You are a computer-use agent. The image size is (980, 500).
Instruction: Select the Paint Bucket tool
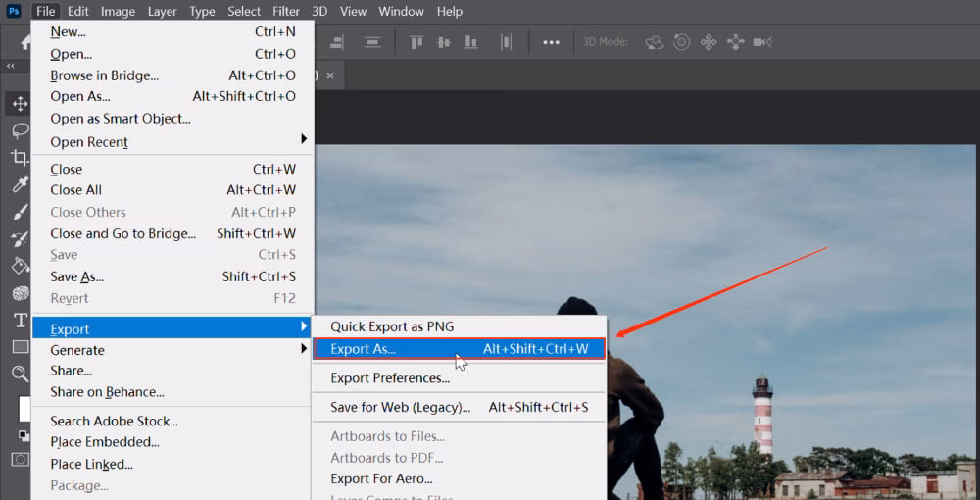(x=20, y=266)
